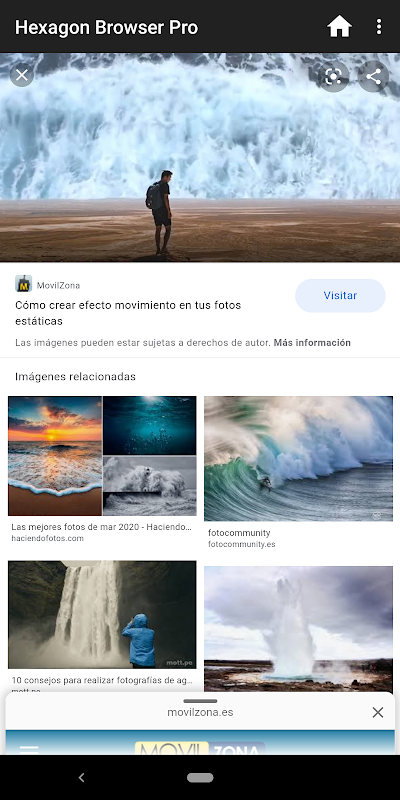Tap the share icon on the image
The height and width of the screenshot is (800, 400).
click(x=373, y=77)
